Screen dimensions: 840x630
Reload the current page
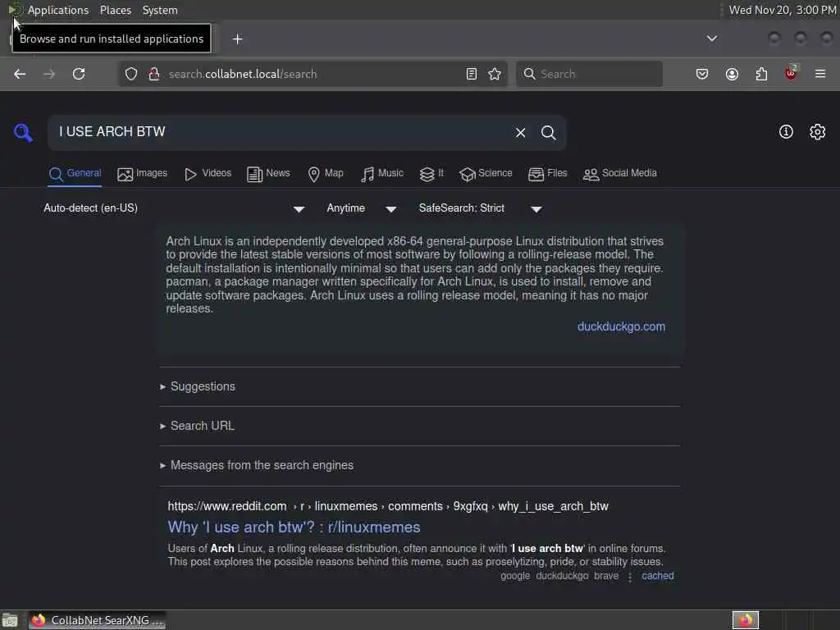coord(79,74)
